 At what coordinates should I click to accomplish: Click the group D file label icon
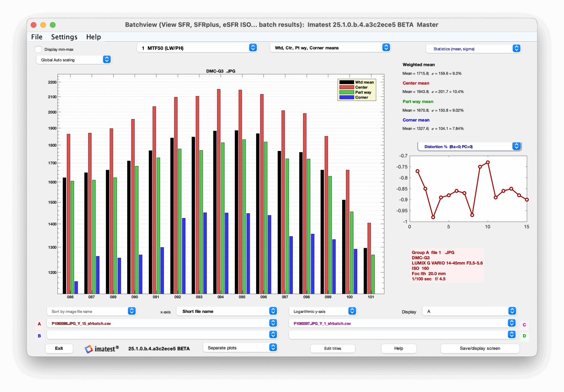pos(524,336)
